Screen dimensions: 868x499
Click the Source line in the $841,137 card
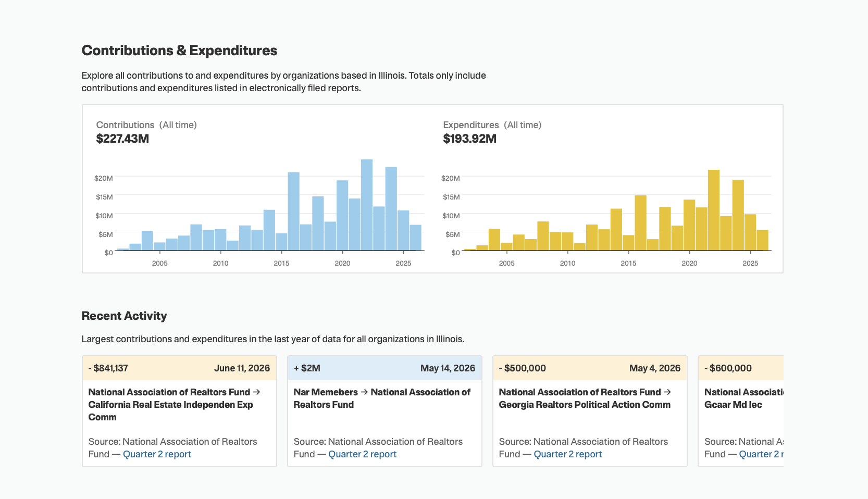tap(173, 448)
